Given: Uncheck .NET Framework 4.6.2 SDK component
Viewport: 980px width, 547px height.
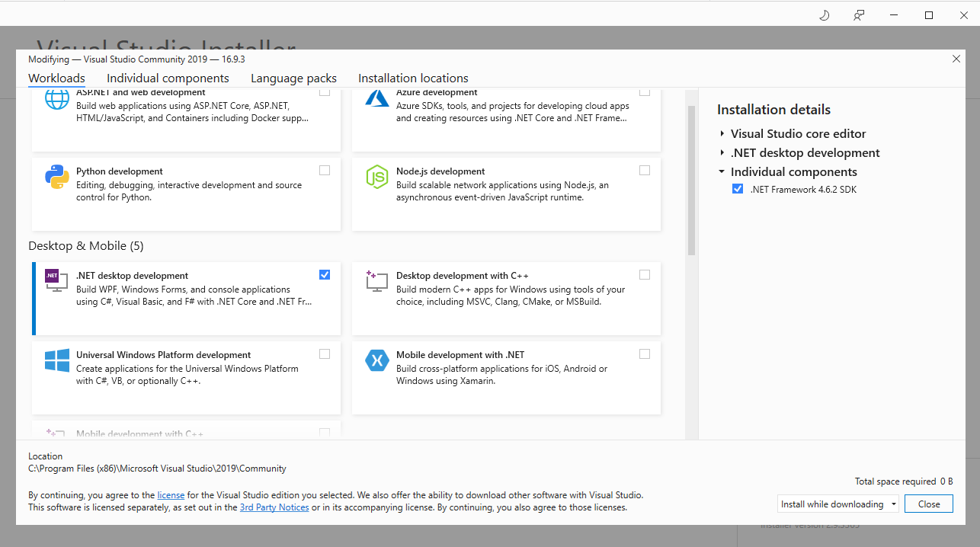Looking at the screenshot, I should (737, 189).
